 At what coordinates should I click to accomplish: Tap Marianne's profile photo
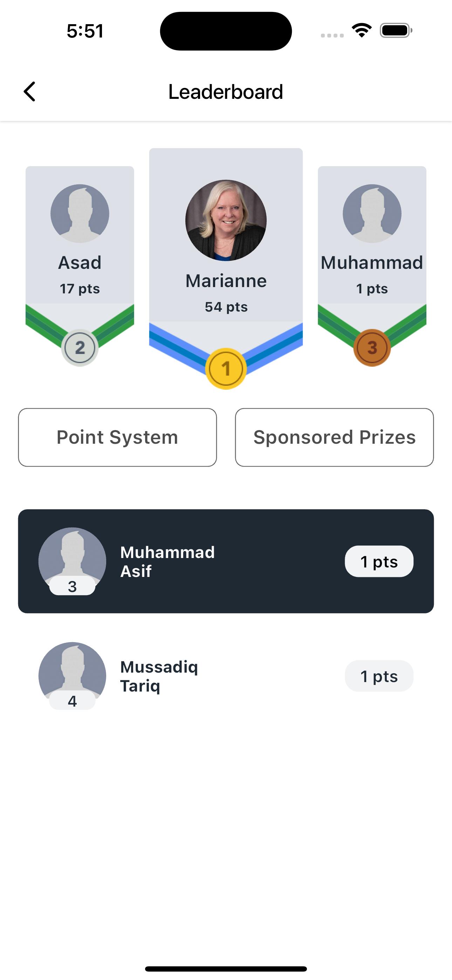tap(226, 220)
